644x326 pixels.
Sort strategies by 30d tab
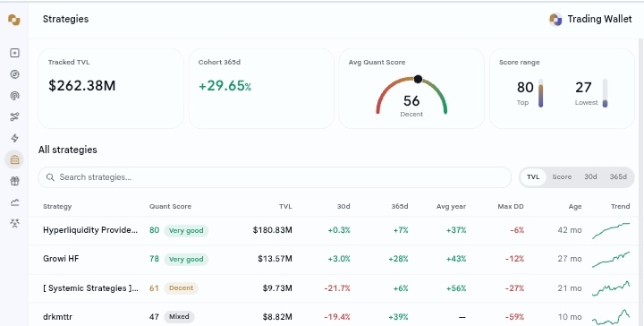[590, 176]
